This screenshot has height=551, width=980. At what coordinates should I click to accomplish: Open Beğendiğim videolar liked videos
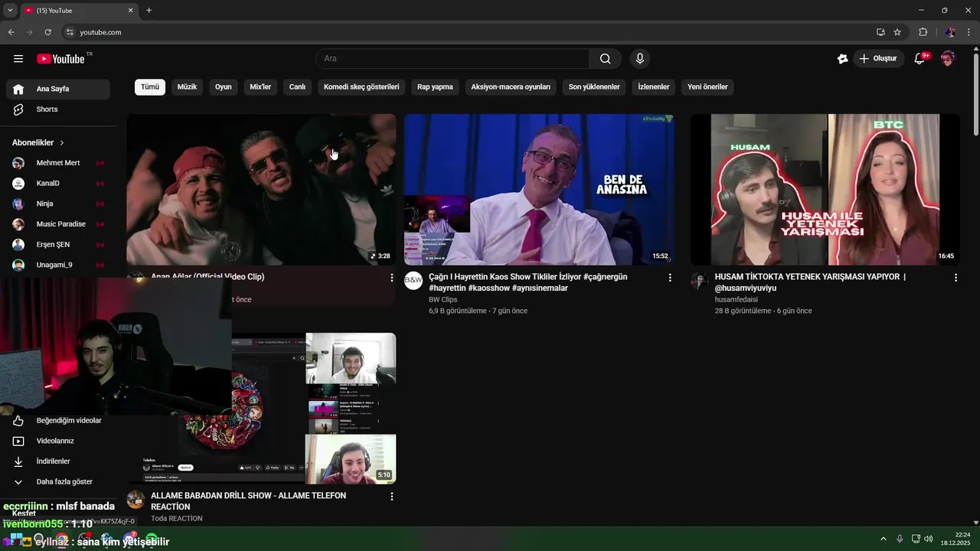click(58, 421)
